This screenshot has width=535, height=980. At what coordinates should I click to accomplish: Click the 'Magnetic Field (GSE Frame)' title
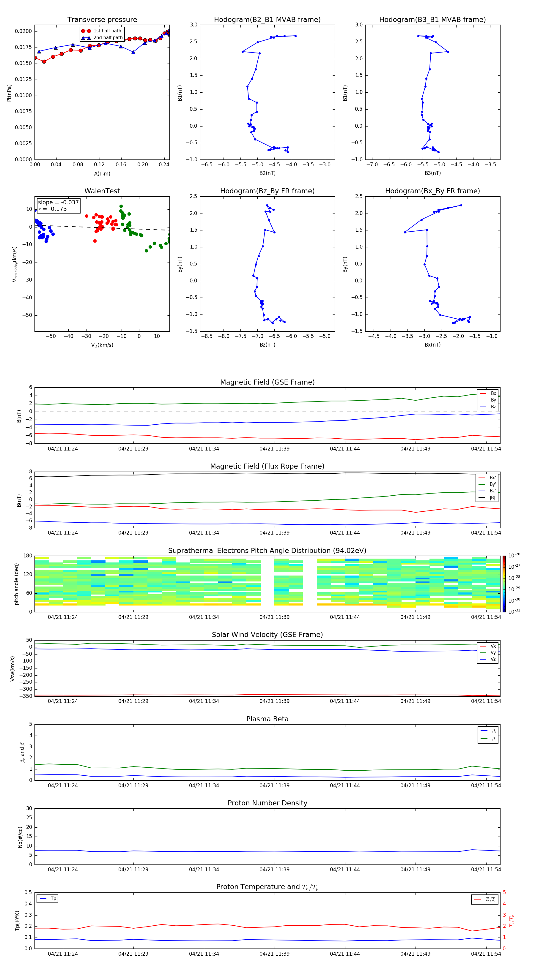tap(267, 382)
